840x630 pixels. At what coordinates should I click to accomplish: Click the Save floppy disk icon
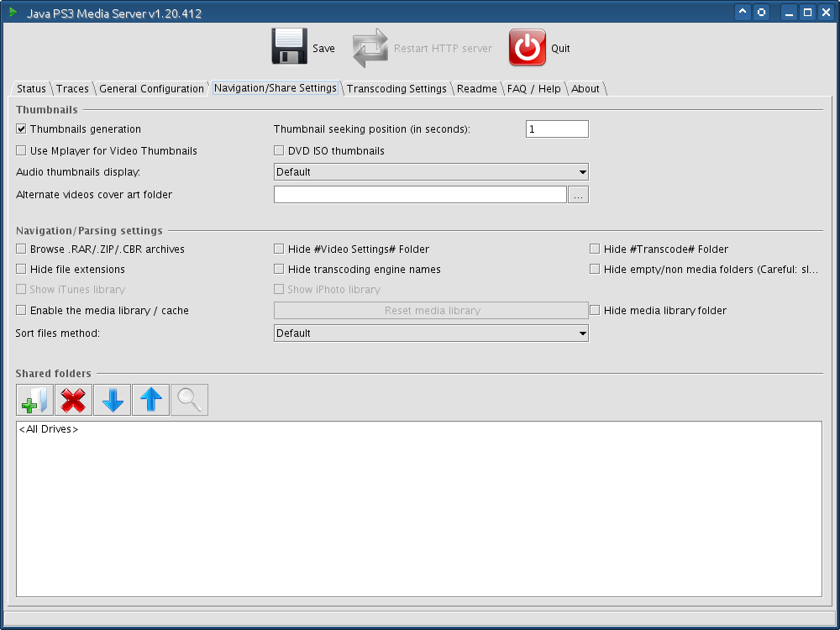[289, 46]
